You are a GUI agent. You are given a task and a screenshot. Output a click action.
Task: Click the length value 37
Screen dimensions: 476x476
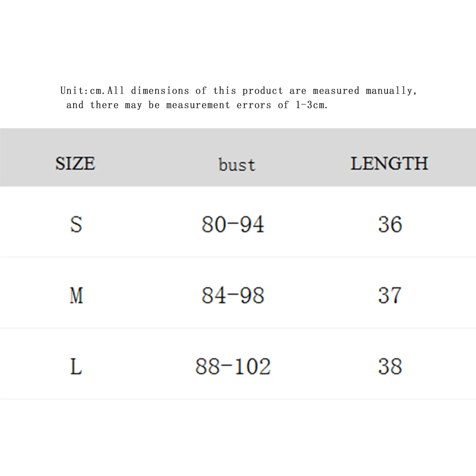390,295
